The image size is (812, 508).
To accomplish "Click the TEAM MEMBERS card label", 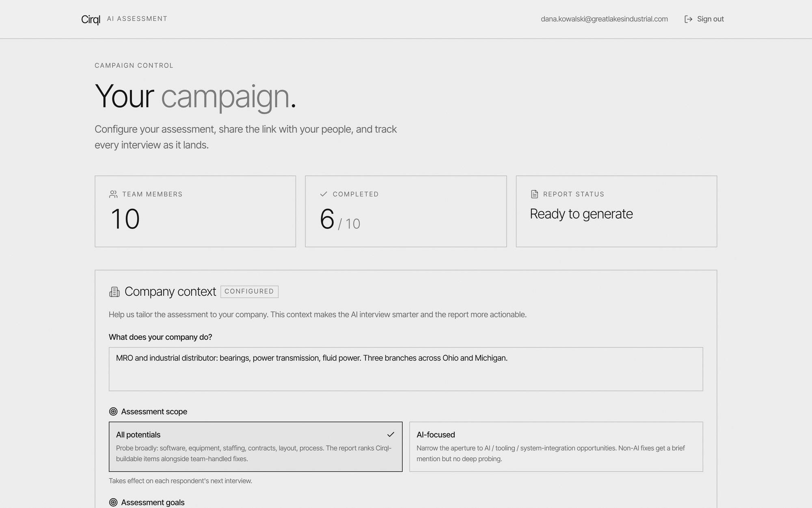I will tap(152, 194).
